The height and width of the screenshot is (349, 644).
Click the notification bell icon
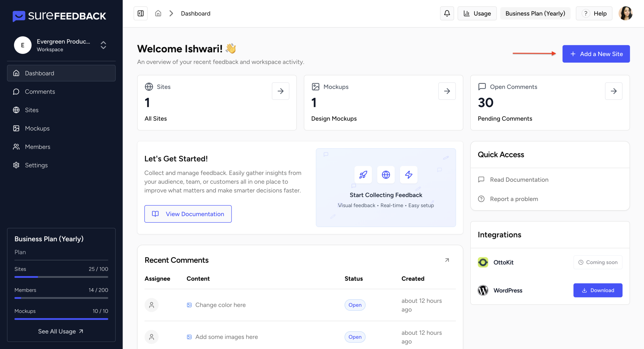pos(447,13)
